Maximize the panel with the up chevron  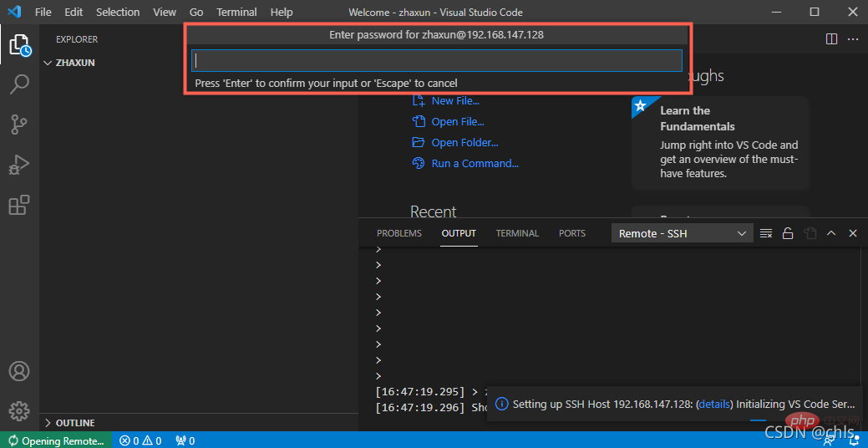point(831,234)
